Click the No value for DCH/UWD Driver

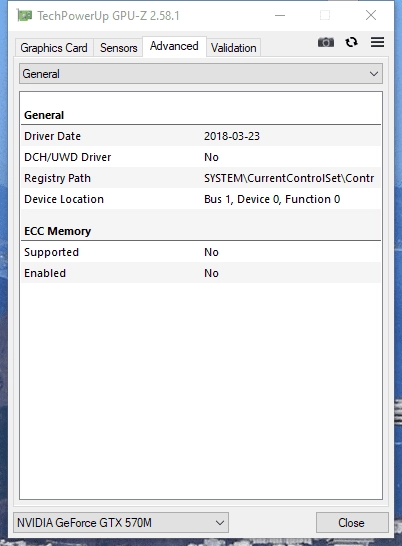click(x=211, y=157)
